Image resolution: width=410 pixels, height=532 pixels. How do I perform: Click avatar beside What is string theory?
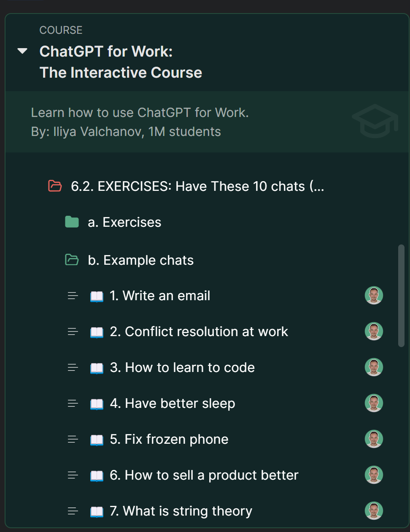[x=374, y=511]
